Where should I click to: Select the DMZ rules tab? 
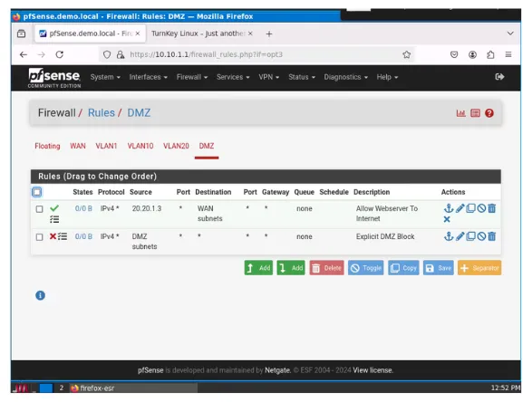point(207,146)
